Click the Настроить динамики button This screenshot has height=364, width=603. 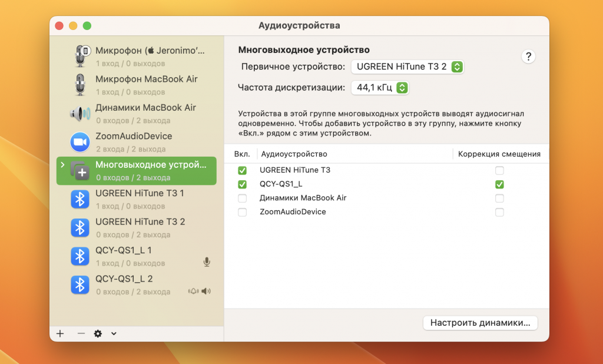point(480,323)
